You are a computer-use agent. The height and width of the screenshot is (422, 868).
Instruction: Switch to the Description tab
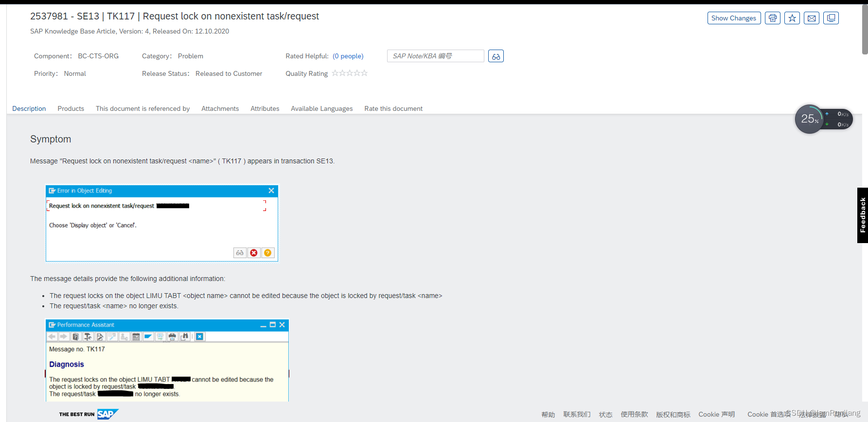[29, 108]
